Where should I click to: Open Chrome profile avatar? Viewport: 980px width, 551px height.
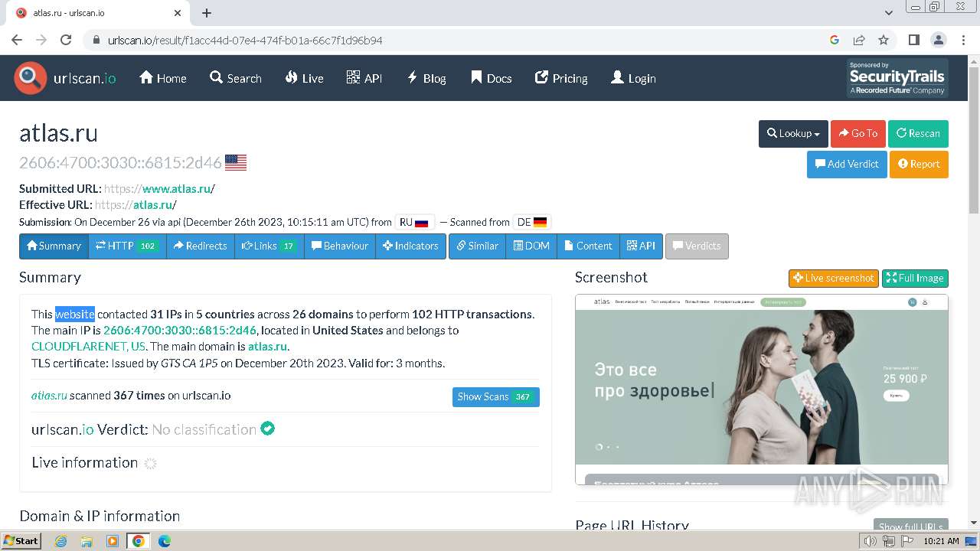click(938, 40)
